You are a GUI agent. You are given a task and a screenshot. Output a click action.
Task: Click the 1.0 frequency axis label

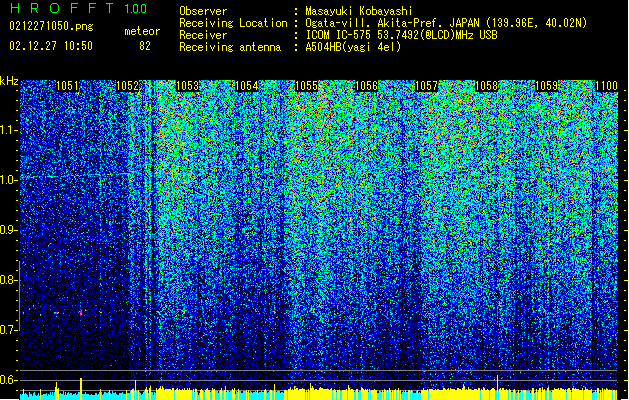tap(9, 180)
